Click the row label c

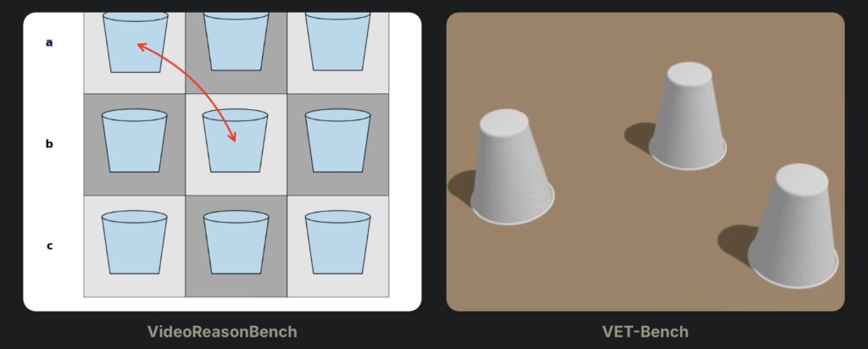(x=49, y=246)
